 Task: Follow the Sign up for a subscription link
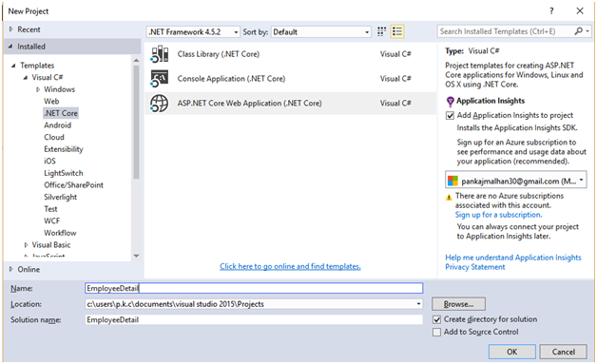[498, 215]
